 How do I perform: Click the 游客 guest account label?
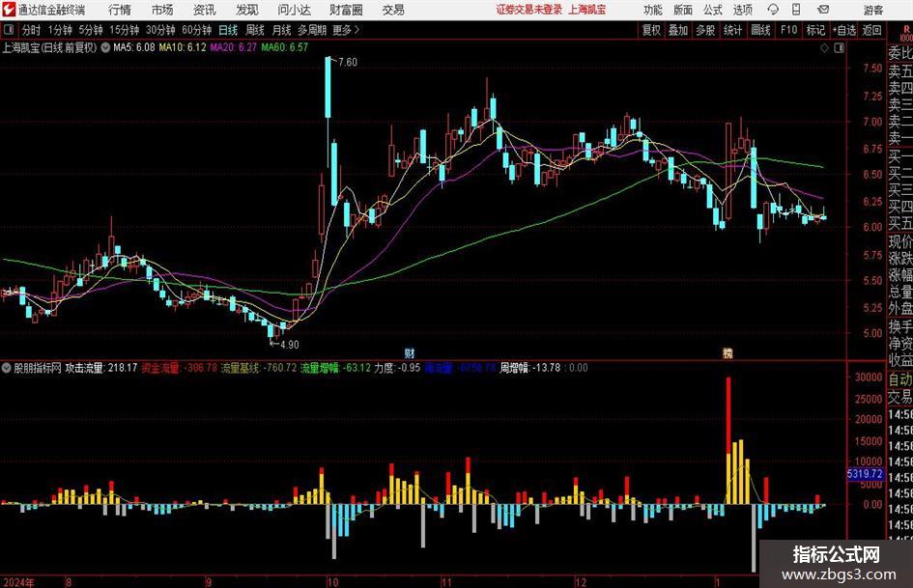point(872,10)
